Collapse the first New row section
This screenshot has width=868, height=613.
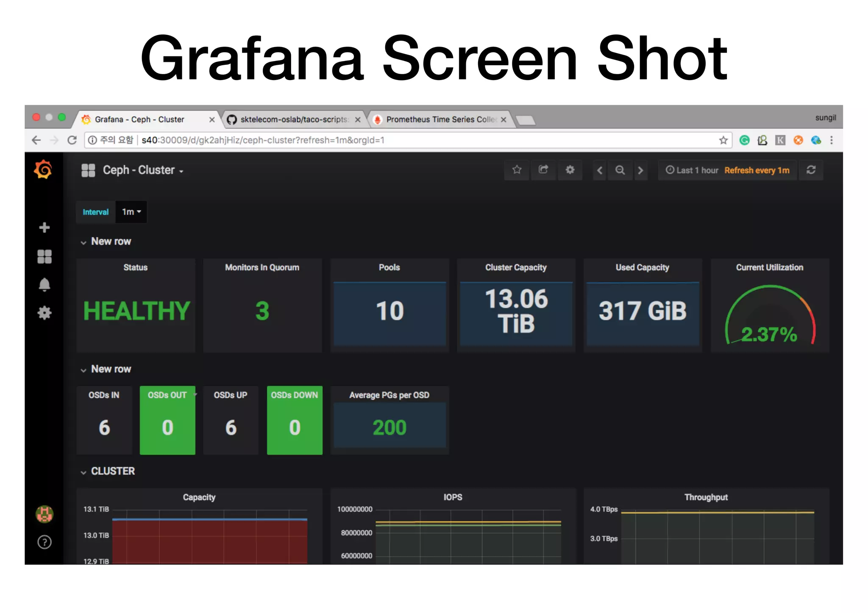tap(111, 241)
